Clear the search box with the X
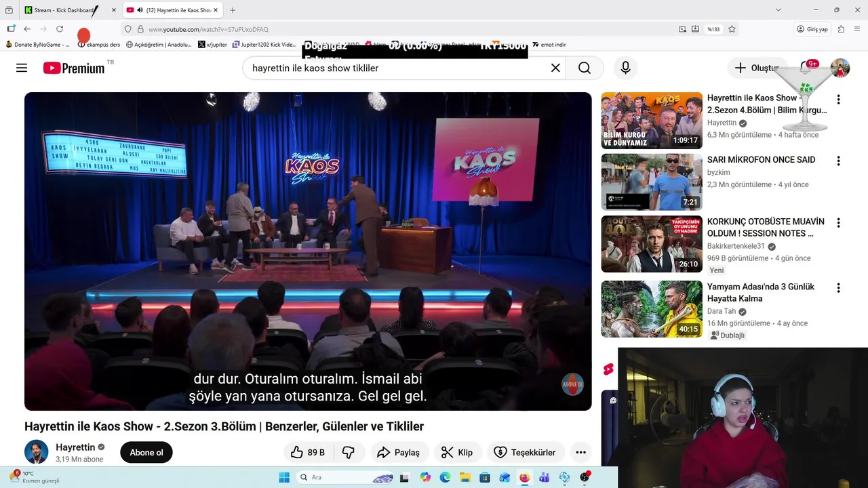Image resolution: width=868 pixels, height=488 pixels. [555, 68]
